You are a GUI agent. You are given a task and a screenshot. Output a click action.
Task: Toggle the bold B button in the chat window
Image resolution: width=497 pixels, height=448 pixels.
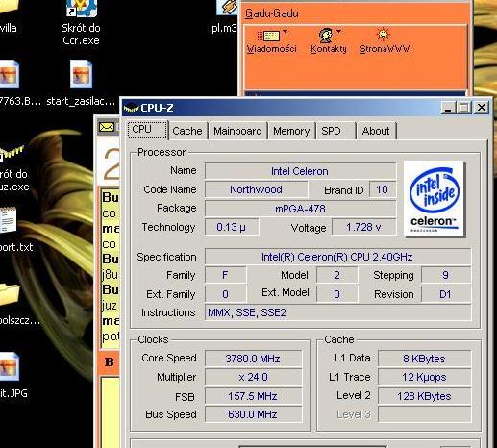coord(109,362)
